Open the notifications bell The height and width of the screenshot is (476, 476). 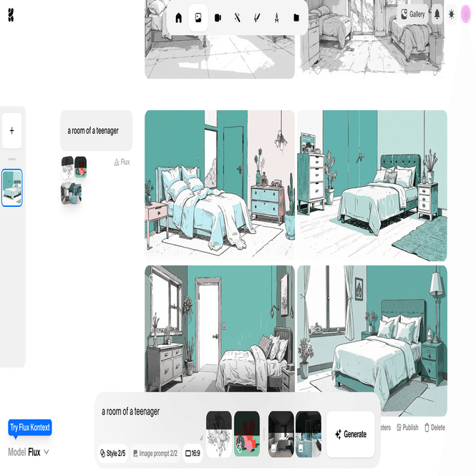437,14
